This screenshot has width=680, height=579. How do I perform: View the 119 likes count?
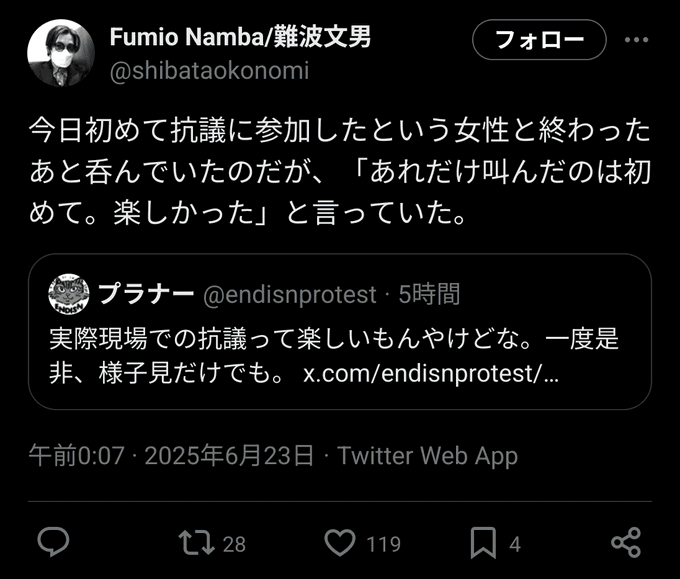(383, 544)
